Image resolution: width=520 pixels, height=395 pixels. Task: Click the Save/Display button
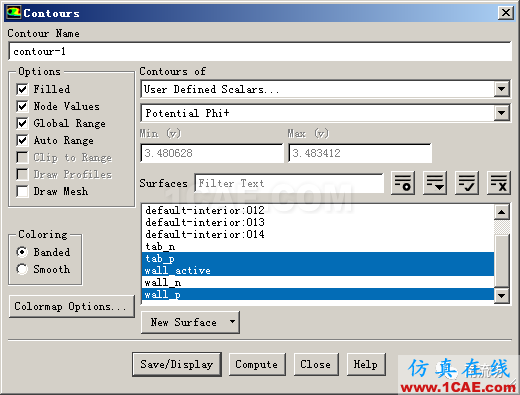177,364
